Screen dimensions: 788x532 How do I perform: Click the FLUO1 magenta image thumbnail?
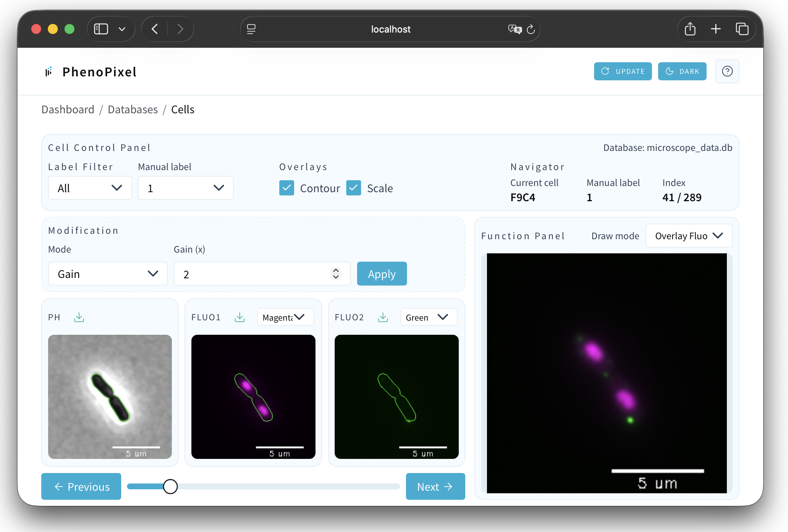pyautogui.click(x=253, y=397)
